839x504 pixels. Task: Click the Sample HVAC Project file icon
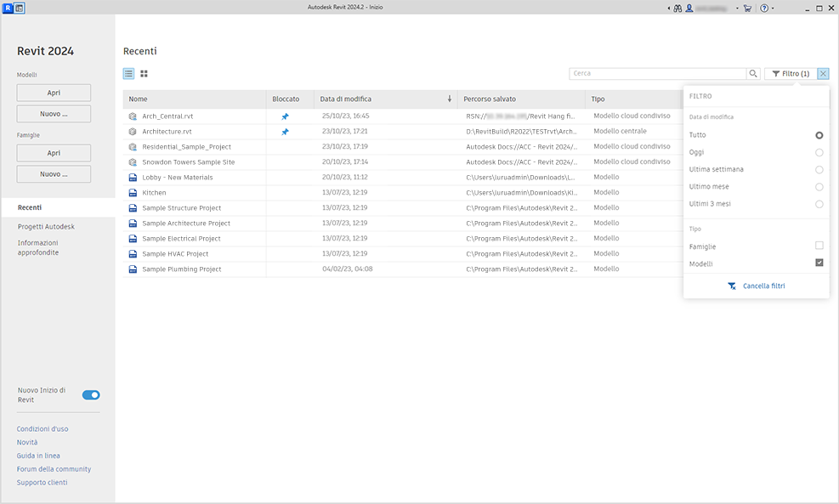point(133,254)
